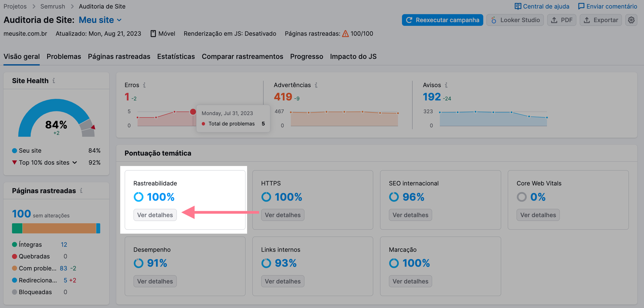The height and width of the screenshot is (308, 644).
Task: Click the Bloqueadas legend row
Action: (40, 292)
